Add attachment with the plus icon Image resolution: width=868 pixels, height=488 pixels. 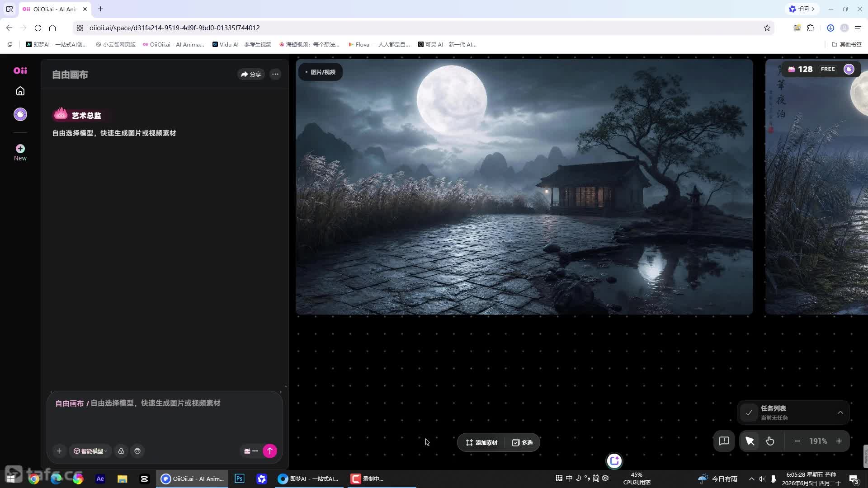click(59, 451)
